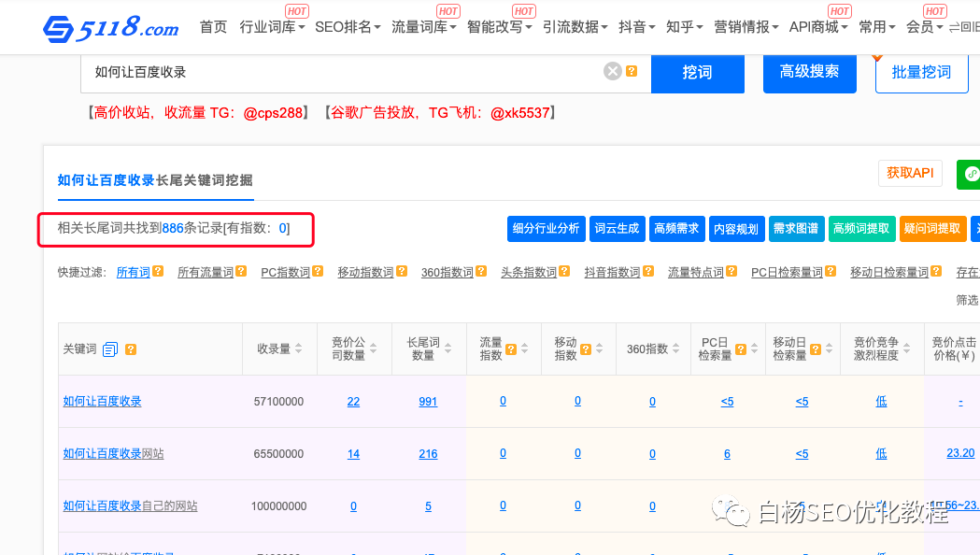
Task: Show help for 抖音指数词 filter
Action: pos(648,271)
